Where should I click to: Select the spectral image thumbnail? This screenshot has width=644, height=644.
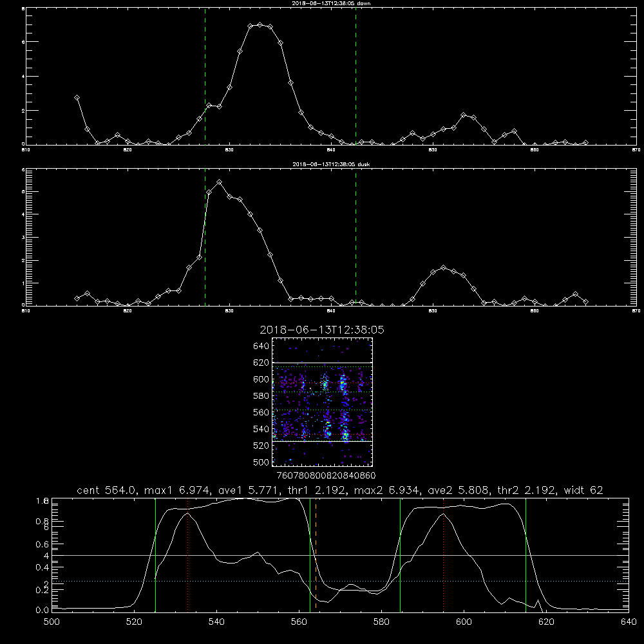click(323, 402)
